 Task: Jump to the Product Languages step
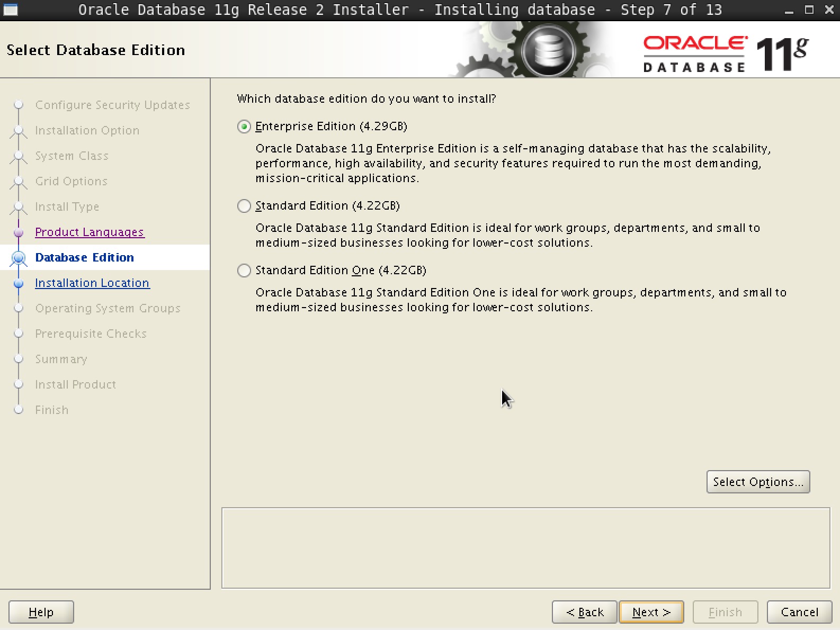tap(90, 232)
